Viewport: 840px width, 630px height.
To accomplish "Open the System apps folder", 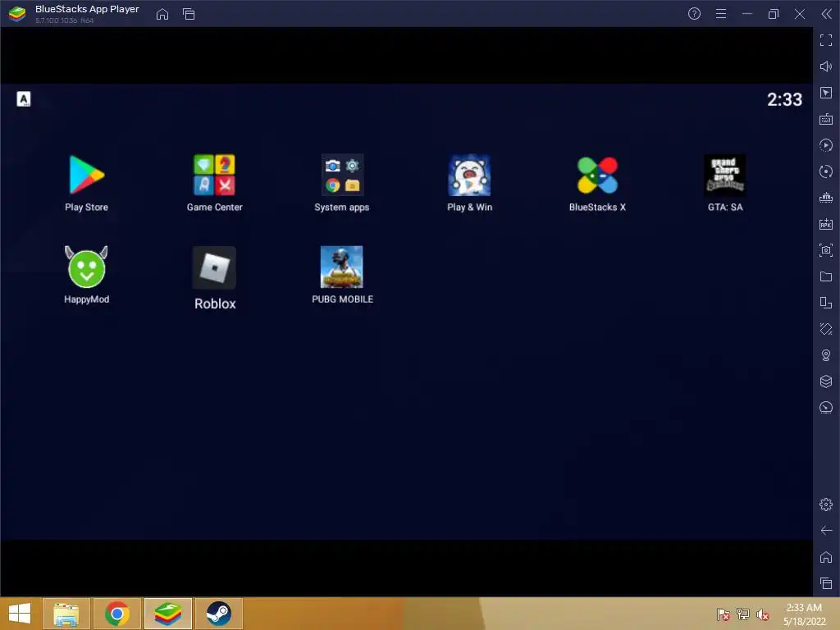I will 342,176.
